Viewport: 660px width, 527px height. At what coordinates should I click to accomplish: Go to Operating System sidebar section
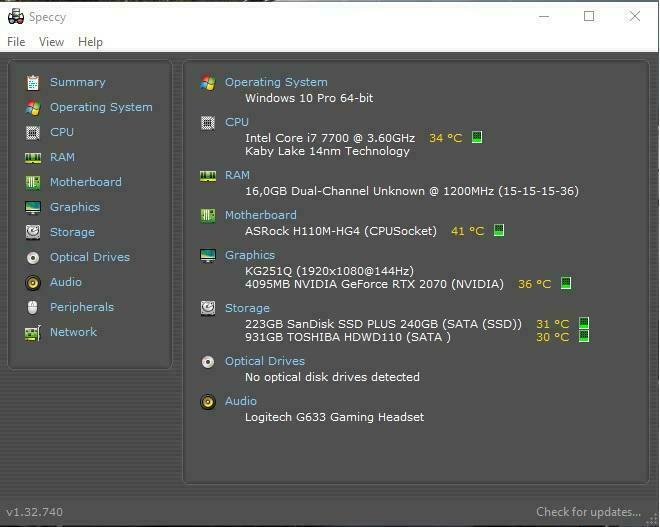click(x=101, y=107)
